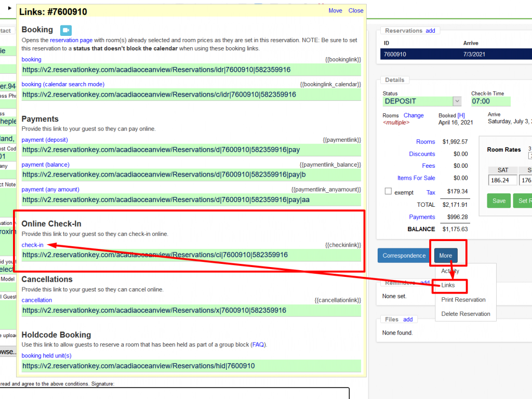Click the payment (deposit) link
This screenshot has height=399, width=532.
45,140
